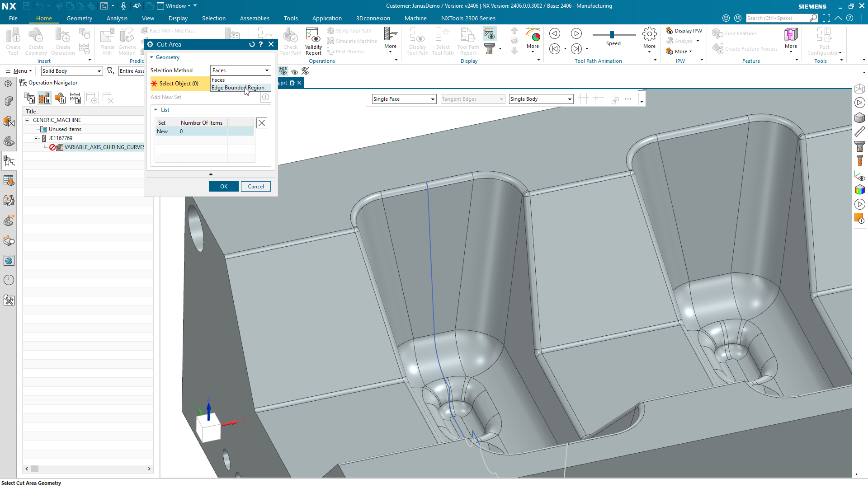
Task: Click the command Search field
Action: (x=777, y=18)
